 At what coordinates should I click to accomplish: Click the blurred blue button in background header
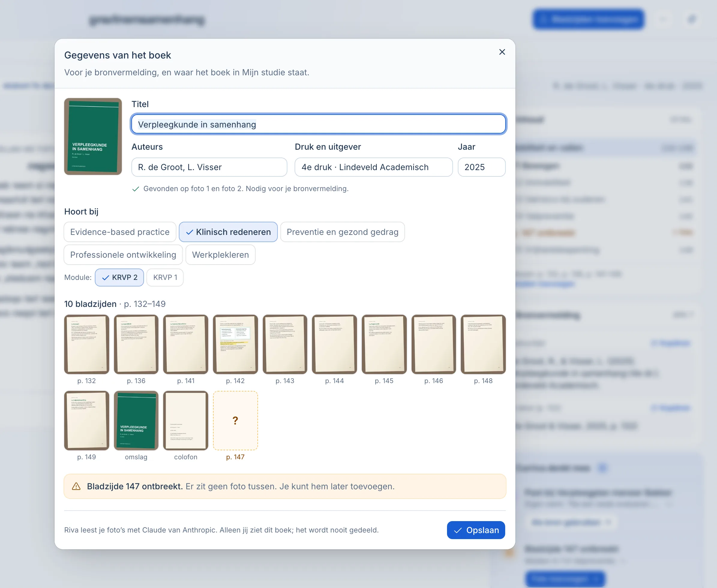588,19
